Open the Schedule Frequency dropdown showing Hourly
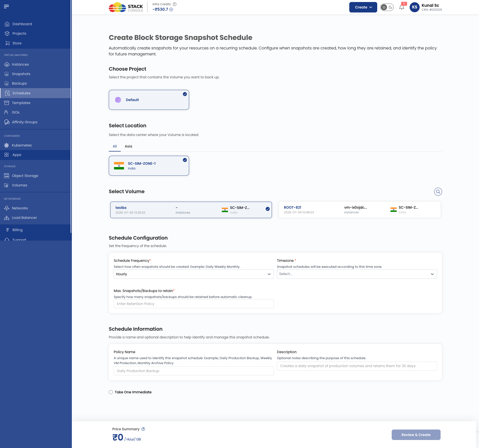Viewport: 479px width, 448px height. click(x=194, y=274)
